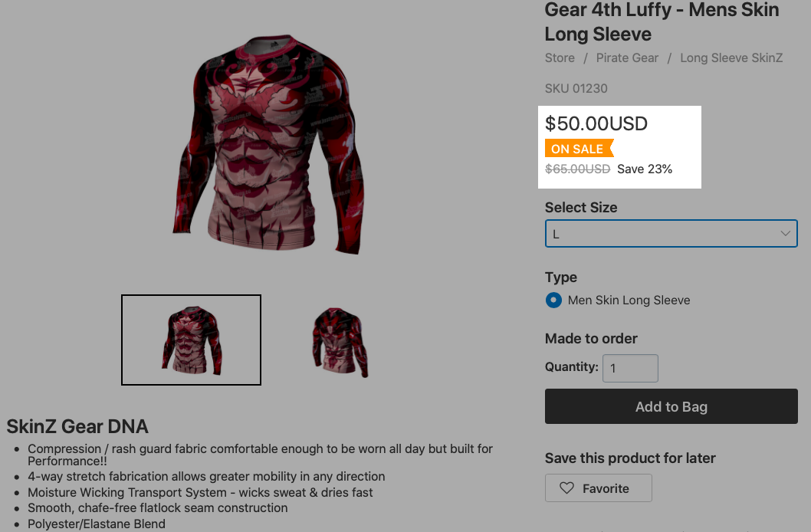Click the Favorite button to save this product
This screenshot has width=811, height=532.
point(598,488)
